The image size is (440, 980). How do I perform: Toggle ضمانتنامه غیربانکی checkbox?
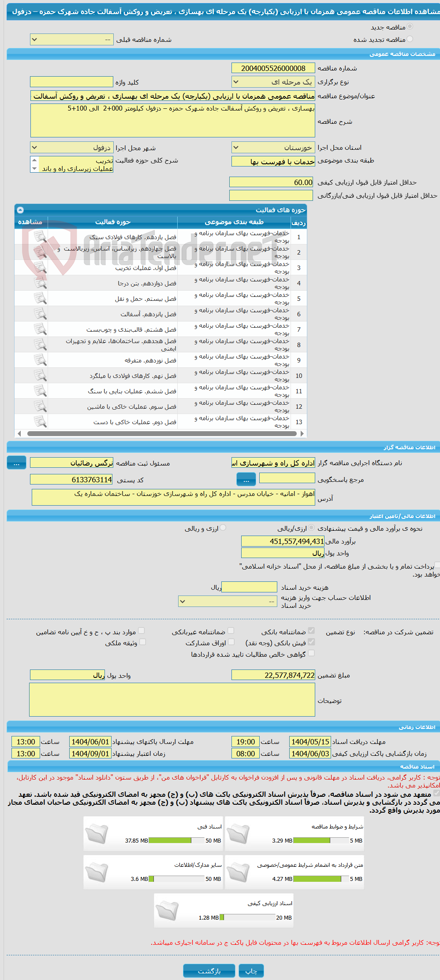231,631
